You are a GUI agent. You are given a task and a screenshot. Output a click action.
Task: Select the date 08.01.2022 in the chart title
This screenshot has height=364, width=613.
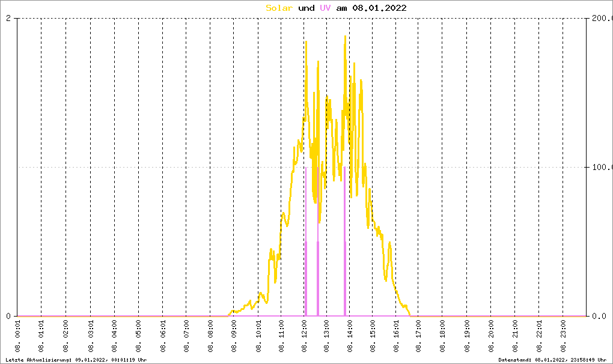click(380, 8)
